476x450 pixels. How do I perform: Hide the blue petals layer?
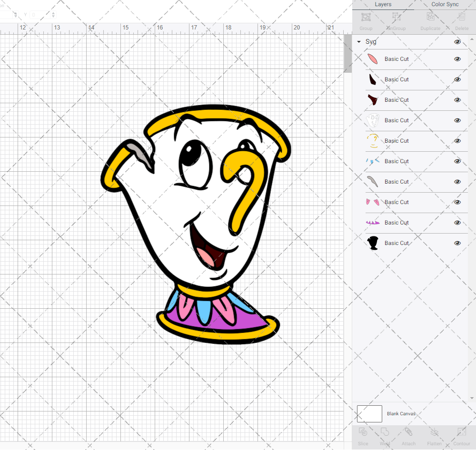(457, 161)
